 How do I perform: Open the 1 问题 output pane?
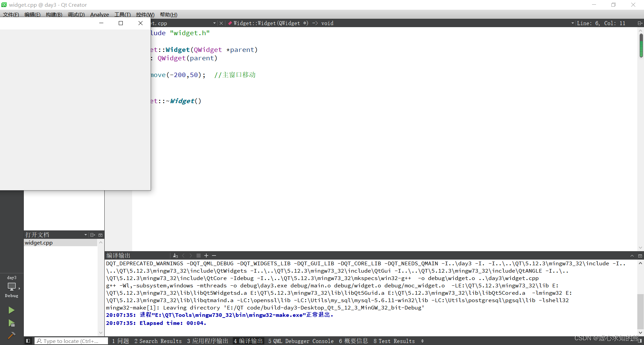click(x=120, y=341)
